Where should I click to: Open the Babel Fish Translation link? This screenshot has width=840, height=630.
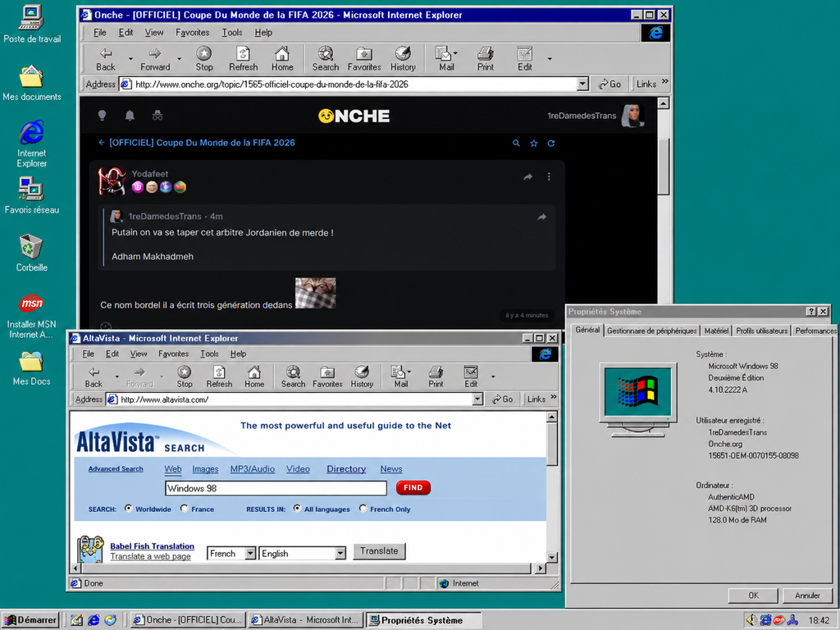pos(152,546)
